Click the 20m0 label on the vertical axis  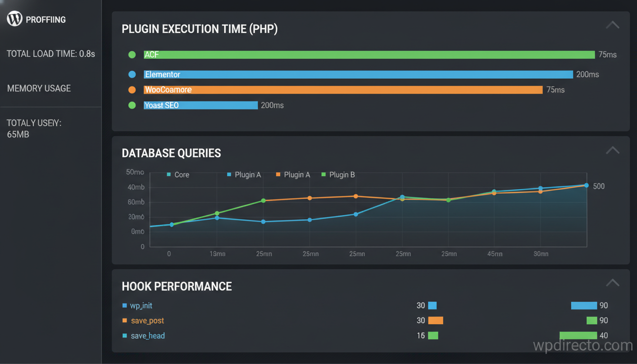(136, 217)
